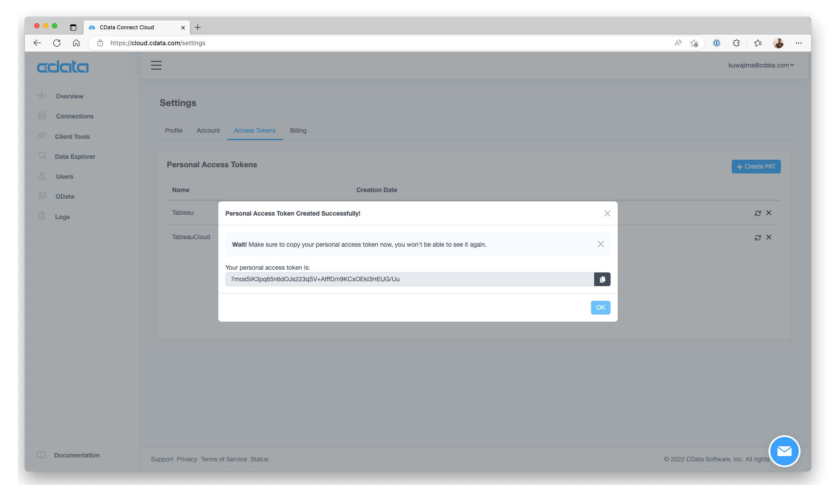Open Users in the sidebar
This screenshot has height=504, width=836.
pos(64,177)
